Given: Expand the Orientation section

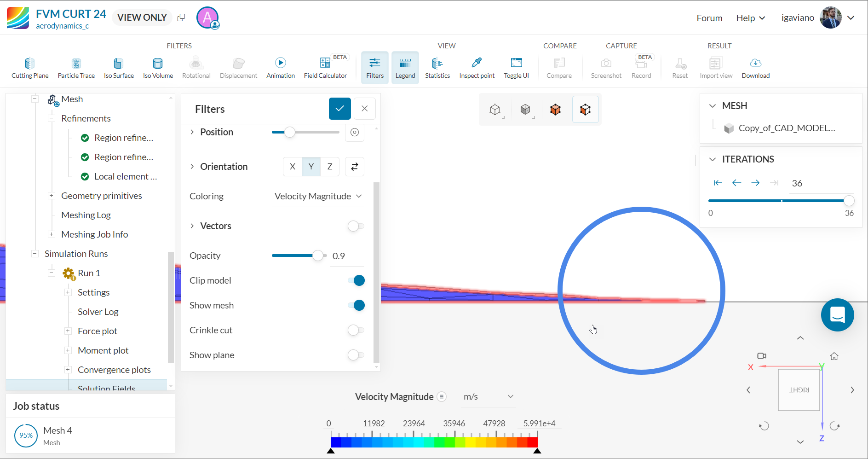Looking at the screenshot, I should pyautogui.click(x=192, y=167).
